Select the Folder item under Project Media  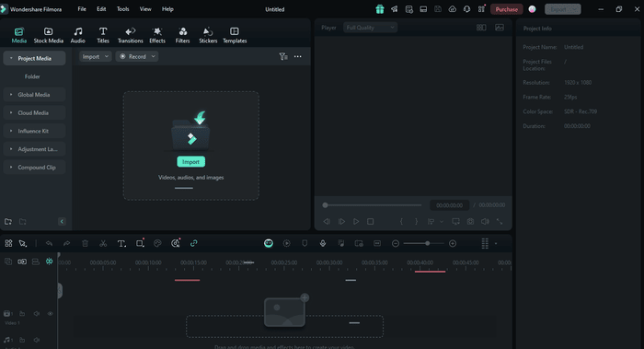(32, 76)
